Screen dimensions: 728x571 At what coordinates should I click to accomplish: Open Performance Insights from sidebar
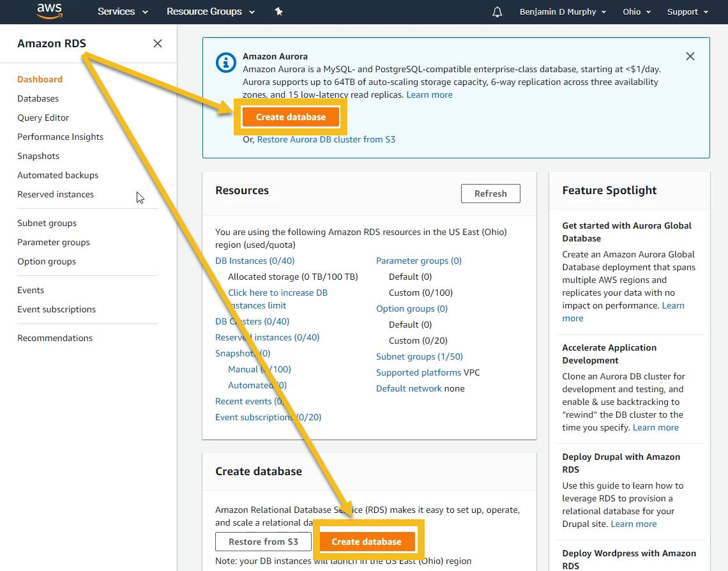coord(61,137)
